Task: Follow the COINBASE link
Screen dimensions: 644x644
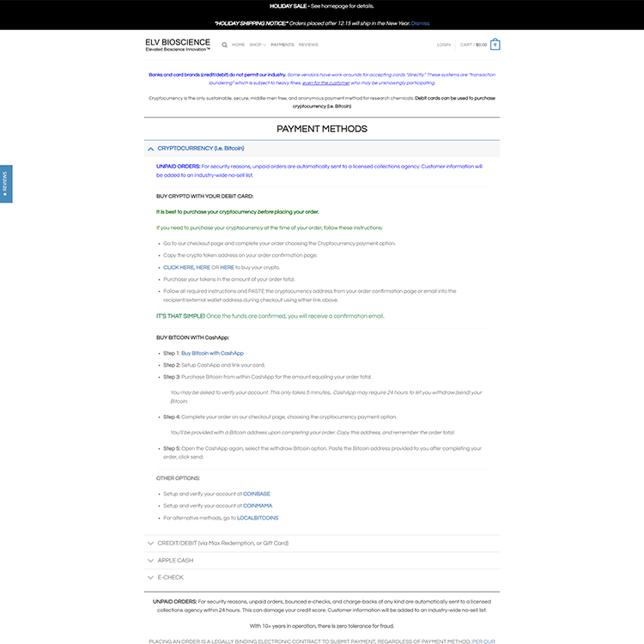Action: (x=257, y=494)
